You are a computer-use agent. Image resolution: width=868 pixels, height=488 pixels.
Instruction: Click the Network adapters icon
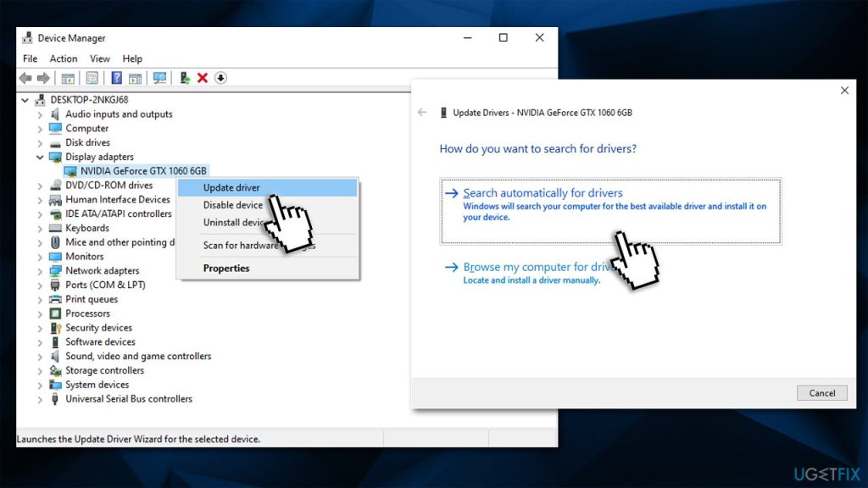(55, 270)
